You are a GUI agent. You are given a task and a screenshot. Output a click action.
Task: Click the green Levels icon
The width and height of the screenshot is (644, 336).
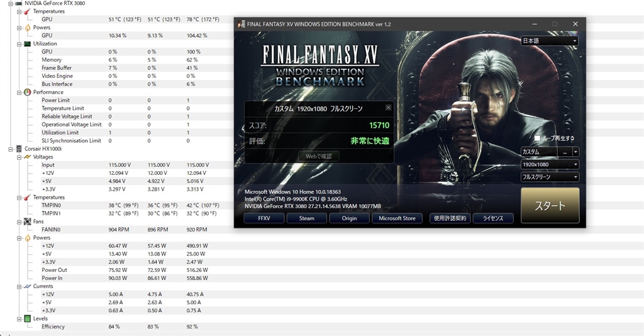coord(28,319)
